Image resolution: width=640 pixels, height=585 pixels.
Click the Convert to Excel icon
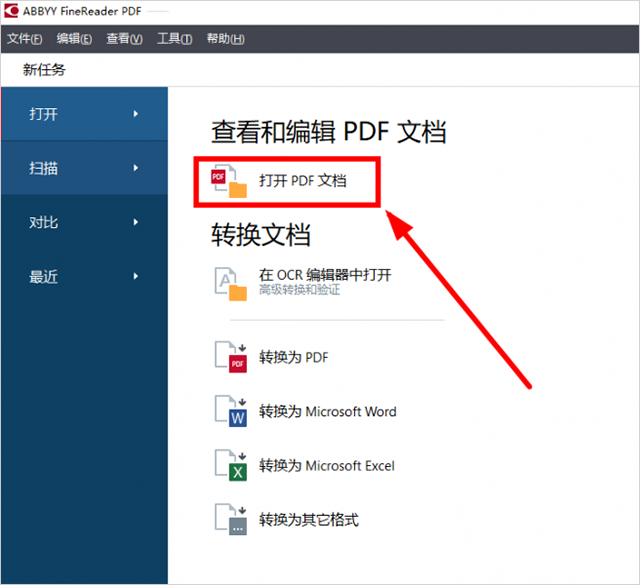coord(231,465)
